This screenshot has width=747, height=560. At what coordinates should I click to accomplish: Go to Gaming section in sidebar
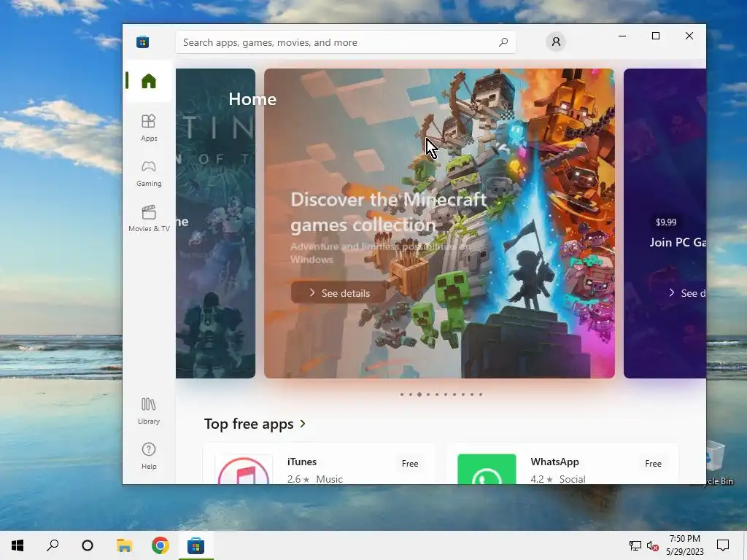(149, 174)
